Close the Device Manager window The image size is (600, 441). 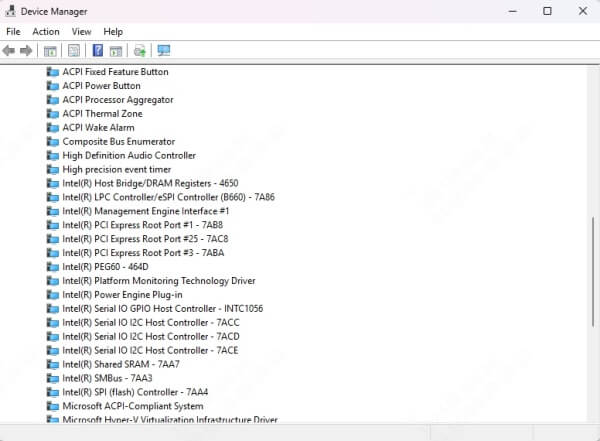tap(583, 11)
